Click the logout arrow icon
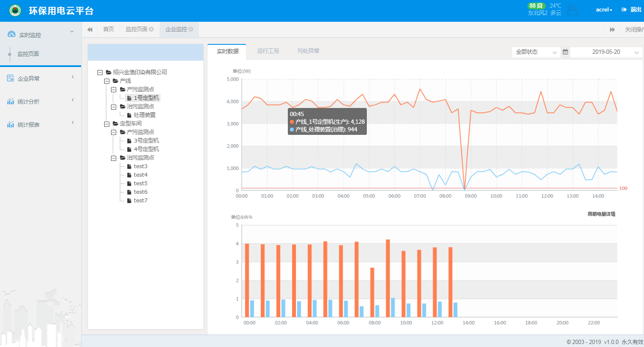The image size is (644, 347). click(x=624, y=9)
